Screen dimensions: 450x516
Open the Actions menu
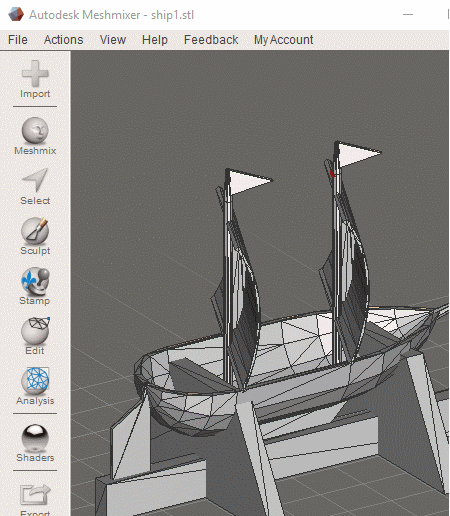tap(63, 40)
